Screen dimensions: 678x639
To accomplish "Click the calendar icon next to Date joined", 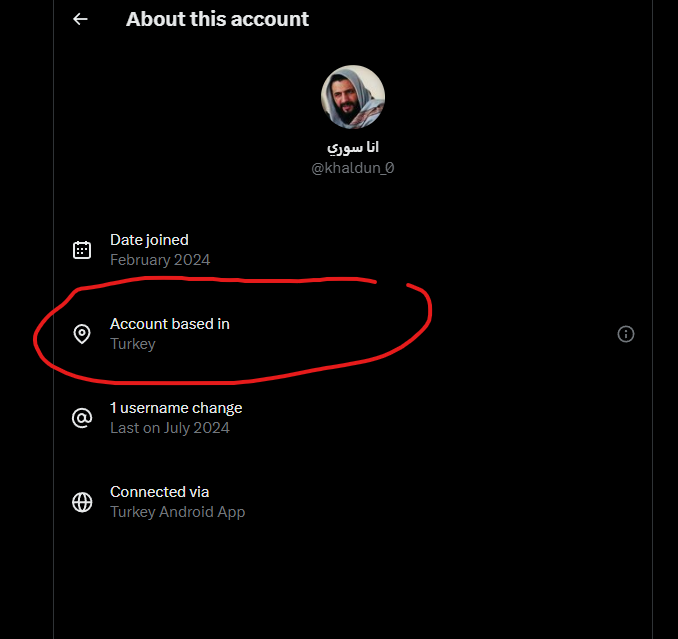I will [x=82, y=250].
